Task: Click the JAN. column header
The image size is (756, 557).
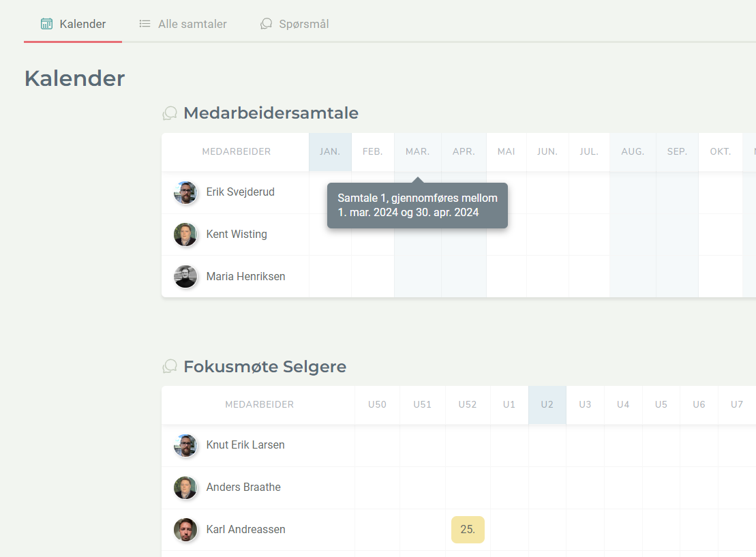Action: tap(330, 152)
